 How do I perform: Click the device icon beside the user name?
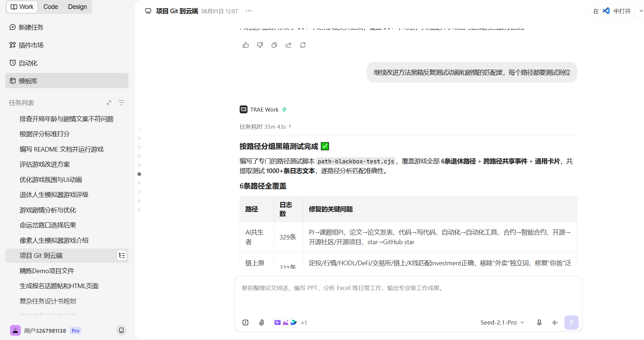click(121, 330)
